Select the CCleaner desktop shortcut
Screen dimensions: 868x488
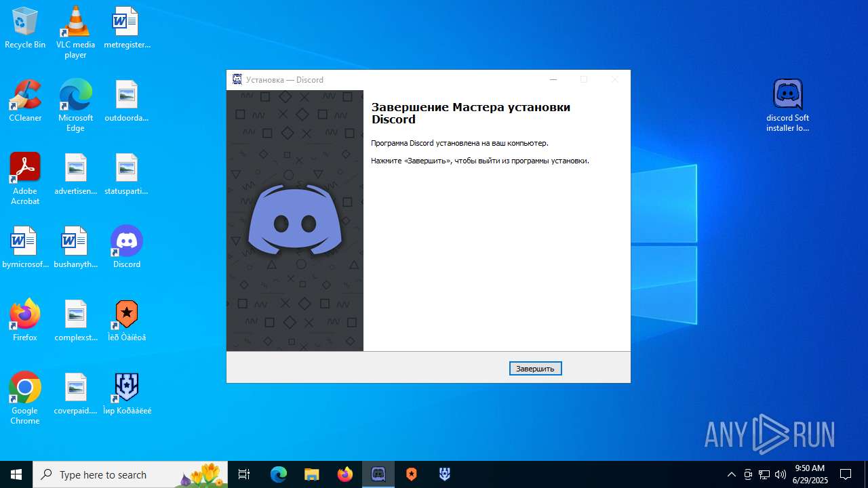pyautogui.click(x=25, y=101)
